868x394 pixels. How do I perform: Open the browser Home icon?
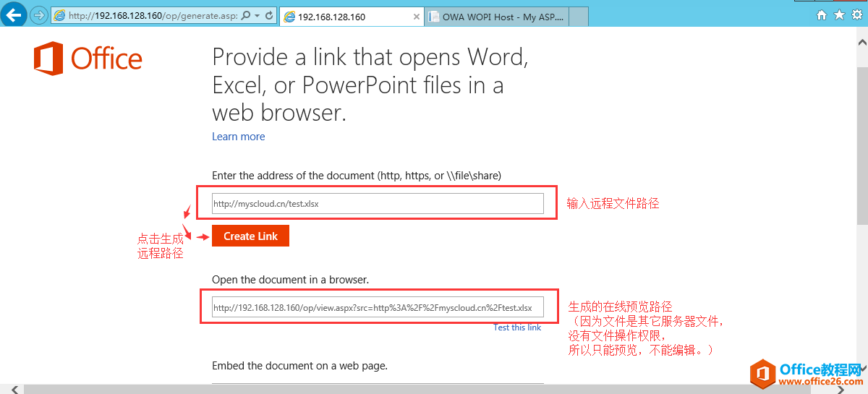(x=822, y=14)
